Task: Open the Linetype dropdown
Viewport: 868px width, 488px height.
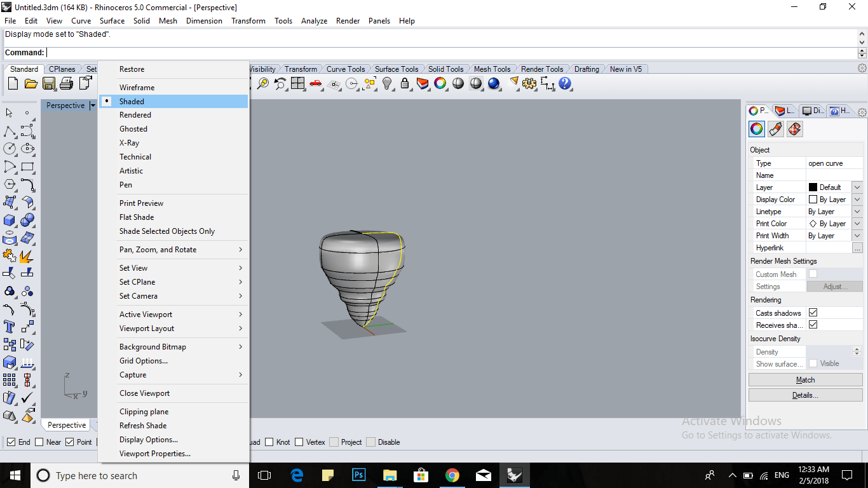Action: 857,212
